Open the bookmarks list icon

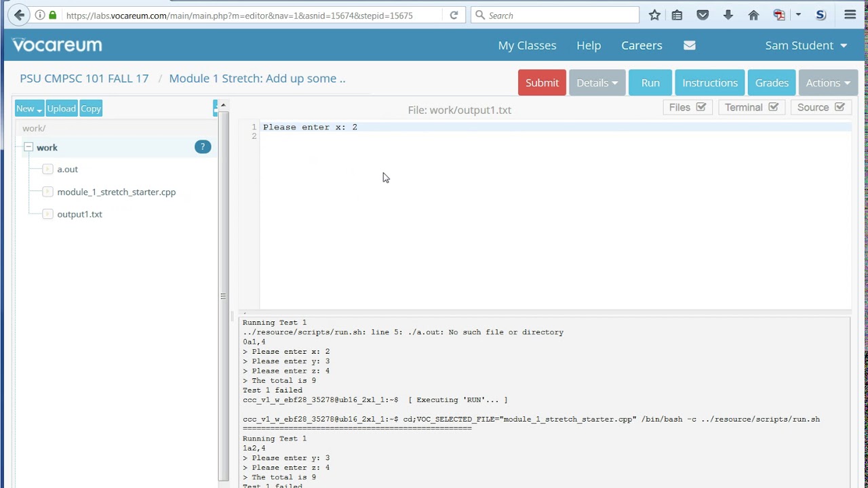677,15
